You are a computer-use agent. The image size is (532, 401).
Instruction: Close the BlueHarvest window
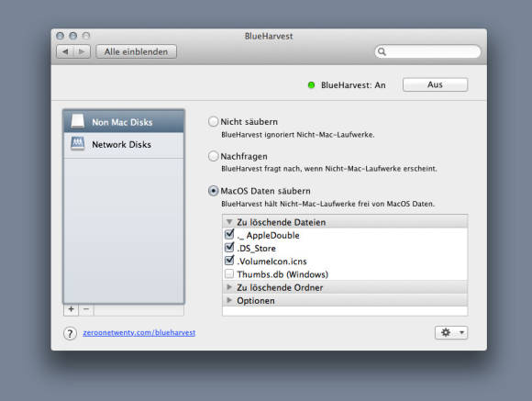click(x=60, y=36)
